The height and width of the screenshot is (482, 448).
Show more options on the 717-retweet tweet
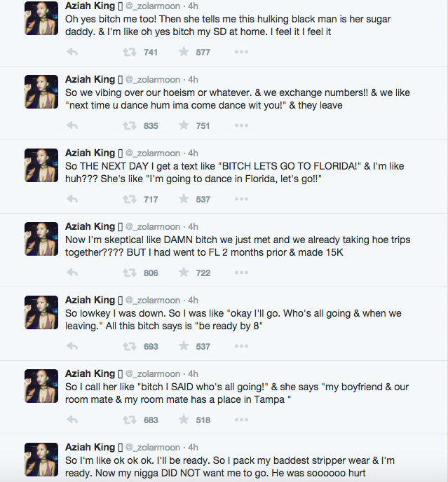241,199
